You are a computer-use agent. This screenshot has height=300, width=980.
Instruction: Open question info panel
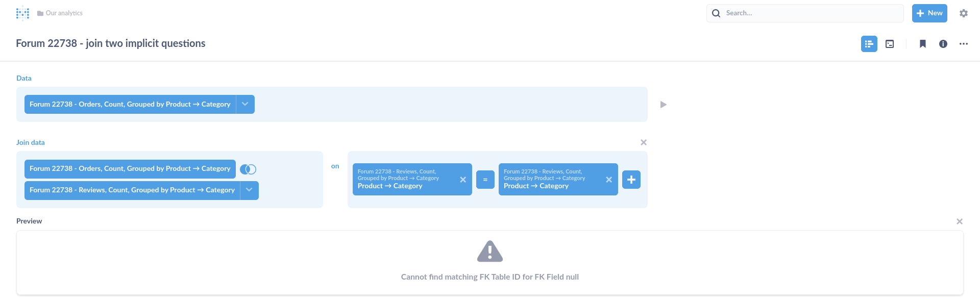pyautogui.click(x=943, y=44)
